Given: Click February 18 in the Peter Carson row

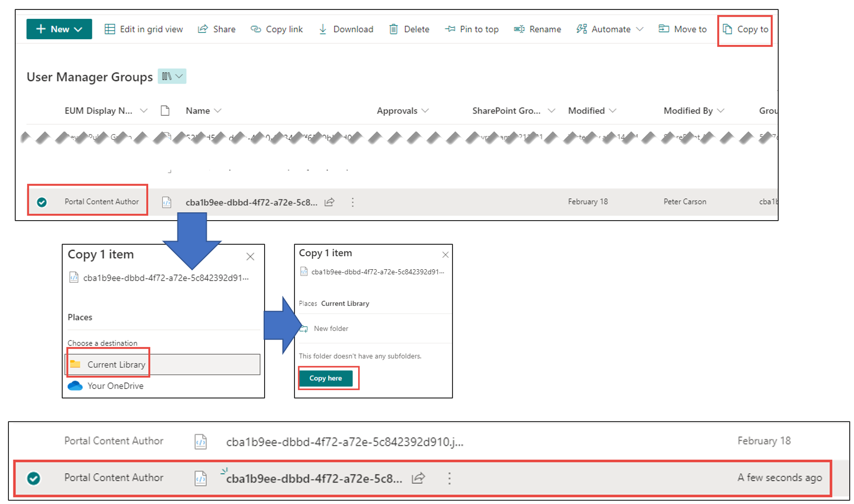Looking at the screenshot, I should (588, 202).
